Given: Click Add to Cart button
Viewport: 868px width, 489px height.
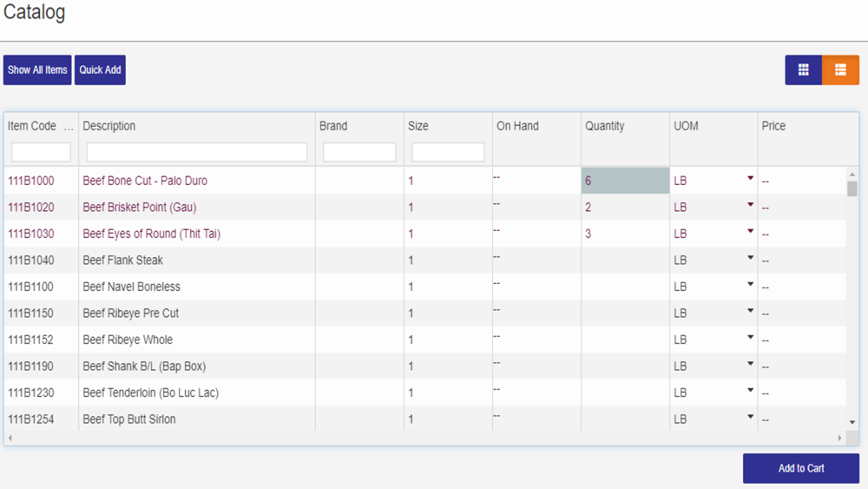Looking at the screenshot, I should click(x=801, y=468).
